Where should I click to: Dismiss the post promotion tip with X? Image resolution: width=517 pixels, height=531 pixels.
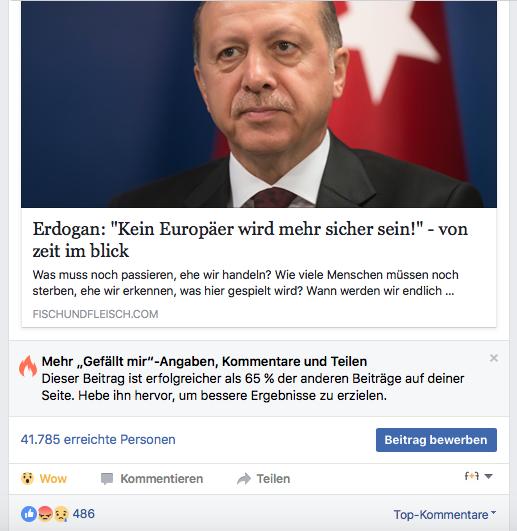coord(494,358)
